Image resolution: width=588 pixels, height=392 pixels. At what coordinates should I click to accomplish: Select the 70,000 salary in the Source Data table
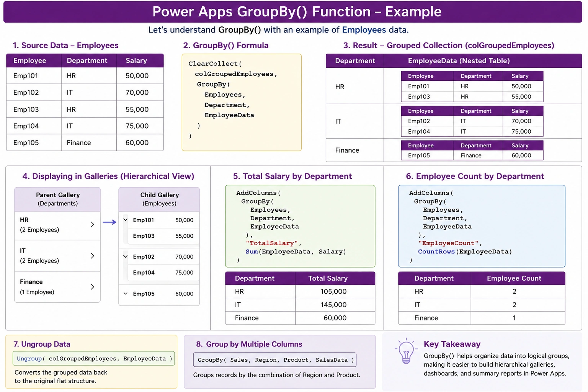(x=137, y=92)
